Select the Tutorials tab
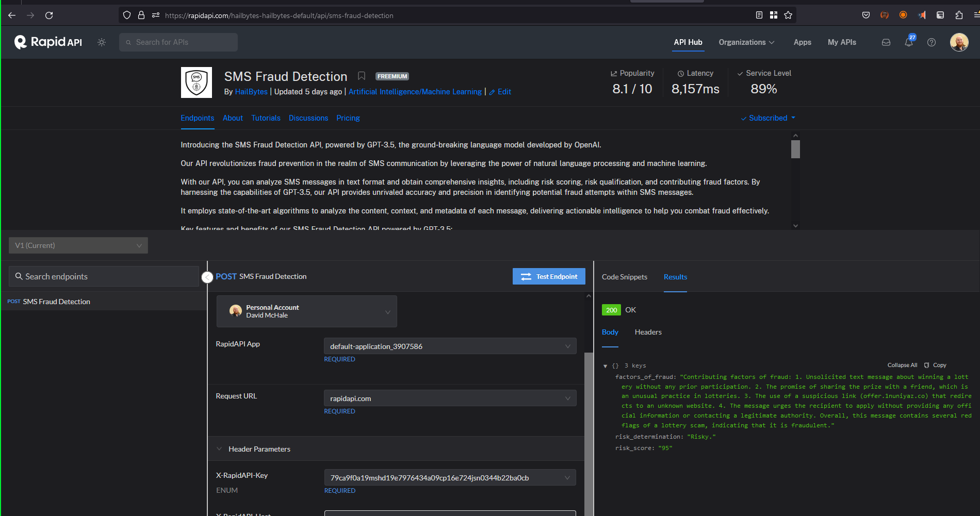 [266, 118]
